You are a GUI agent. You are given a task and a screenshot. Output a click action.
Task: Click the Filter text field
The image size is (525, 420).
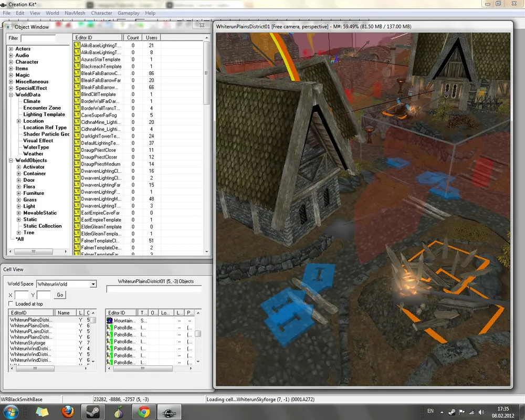click(x=38, y=38)
